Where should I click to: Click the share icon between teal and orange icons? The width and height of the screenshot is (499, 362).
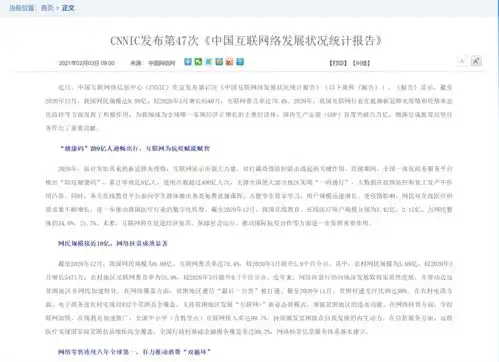pyautogui.click(x=219, y=62)
